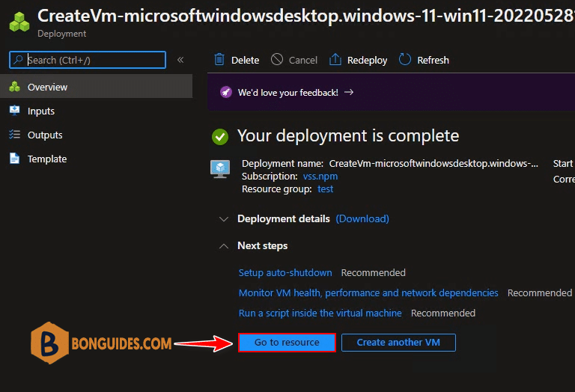Image resolution: width=575 pixels, height=392 pixels.
Task: Click the Cancel toolbar label
Action: click(303, 60)
